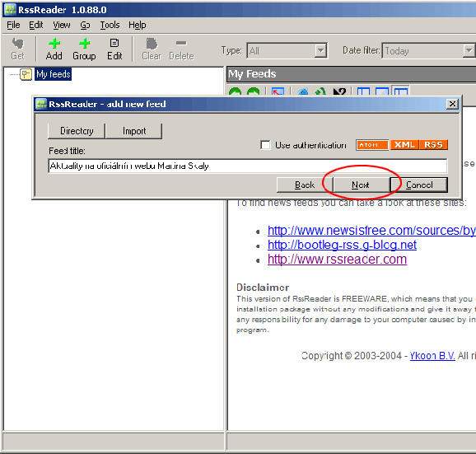Open the Type filter dropdown
This screenshot has width=476, height=454.
coord(320,50)
